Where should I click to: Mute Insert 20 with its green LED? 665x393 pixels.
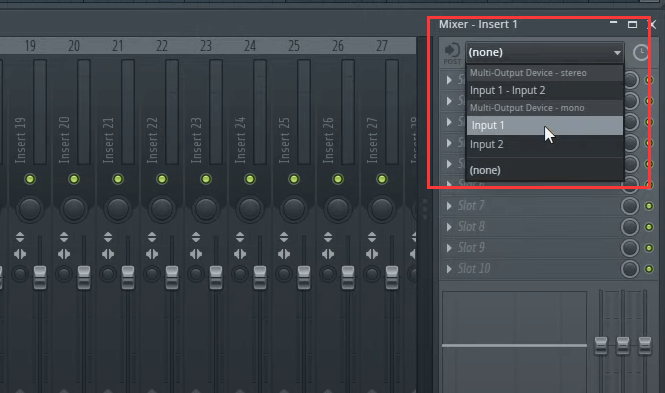pos(74,179)
